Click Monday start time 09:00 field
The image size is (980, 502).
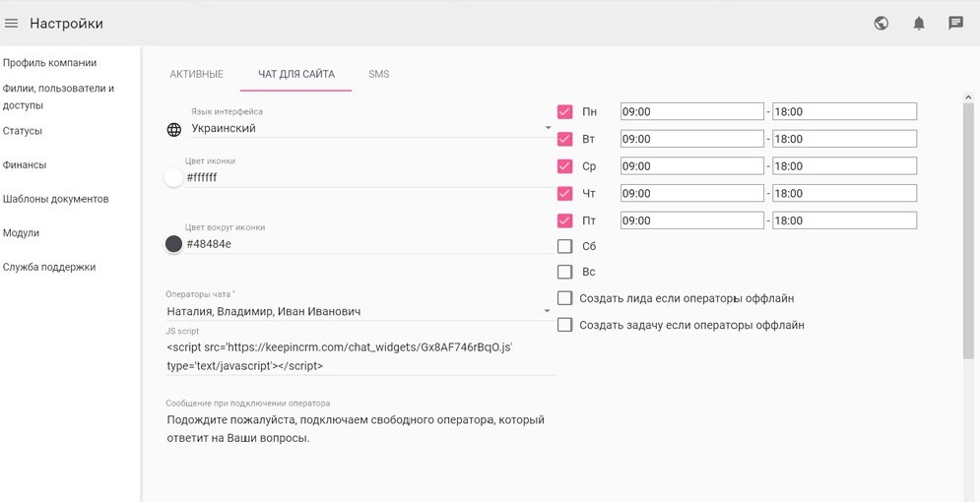[691, 112]
